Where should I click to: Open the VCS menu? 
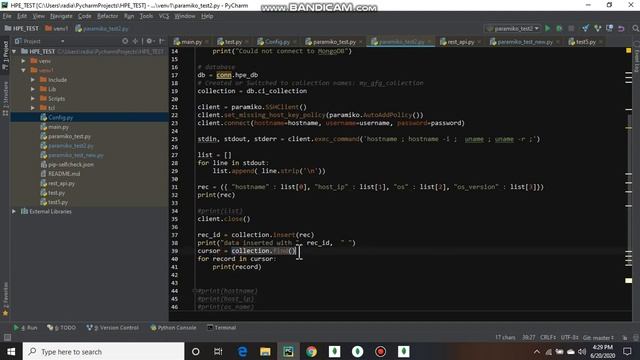tap(164, 16)
